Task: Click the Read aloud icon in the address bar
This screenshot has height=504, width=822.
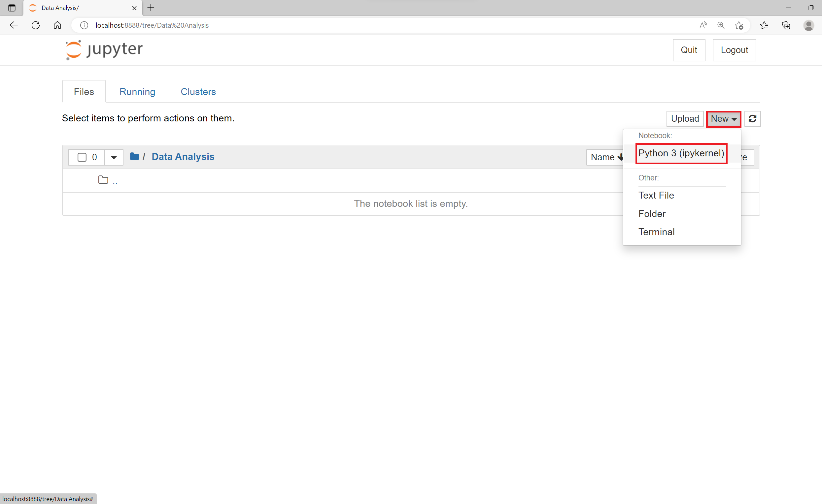Action: coord(703,25)
